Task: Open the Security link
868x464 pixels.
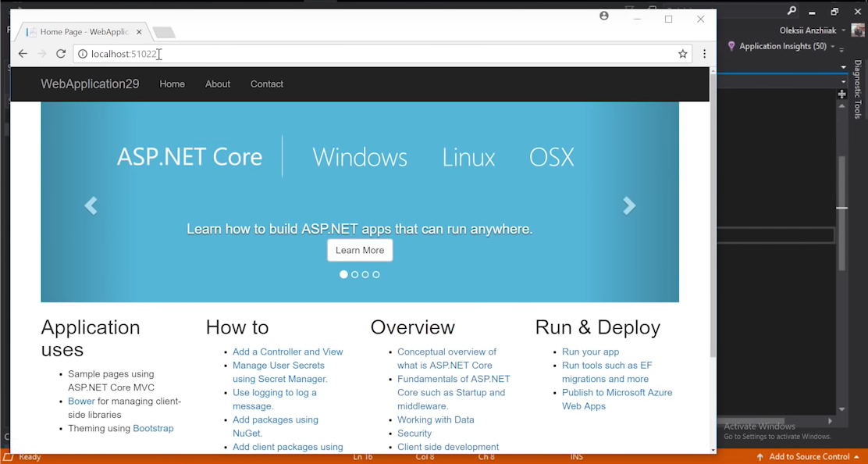Action: pos(414,434)
